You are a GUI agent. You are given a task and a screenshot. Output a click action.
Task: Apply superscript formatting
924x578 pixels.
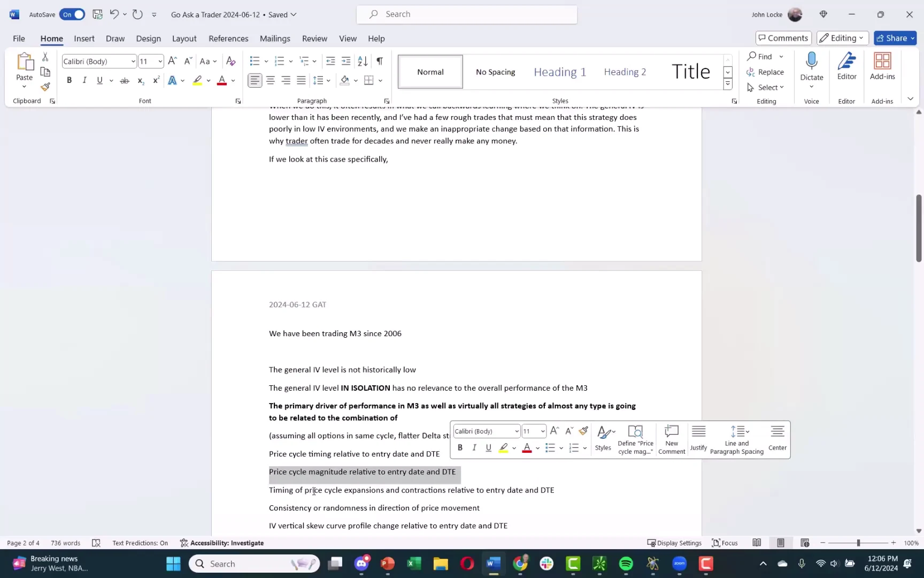pos(156,81)
